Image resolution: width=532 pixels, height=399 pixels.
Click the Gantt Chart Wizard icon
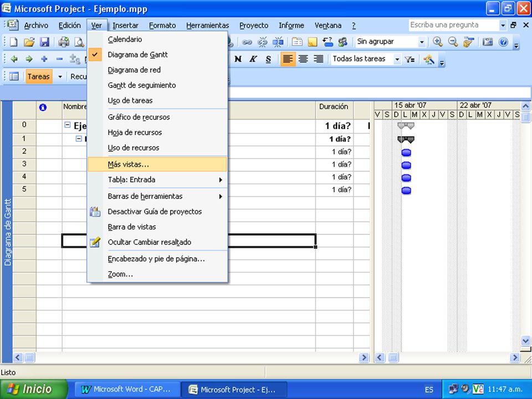428,59
